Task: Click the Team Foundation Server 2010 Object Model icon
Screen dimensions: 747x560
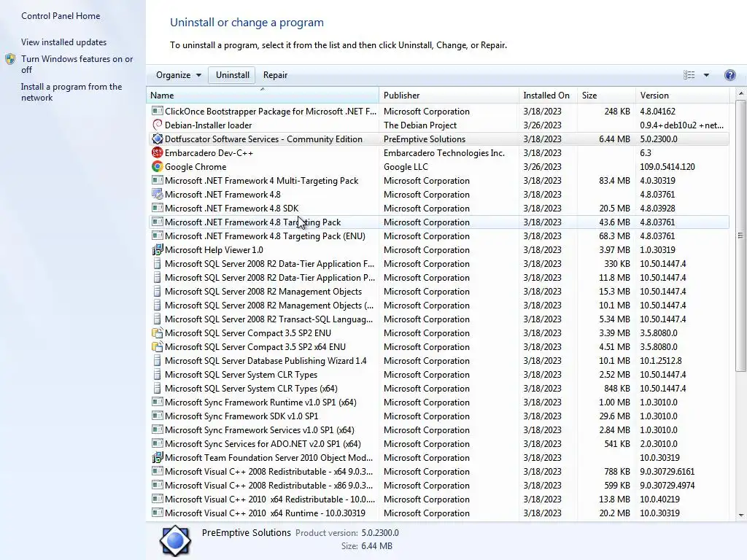Action: [158, 457]
